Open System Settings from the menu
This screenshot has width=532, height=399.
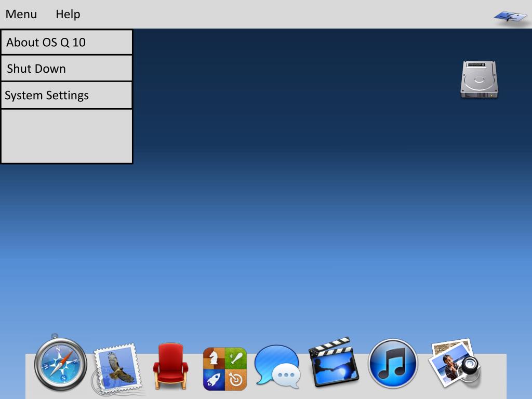(66, 96)
